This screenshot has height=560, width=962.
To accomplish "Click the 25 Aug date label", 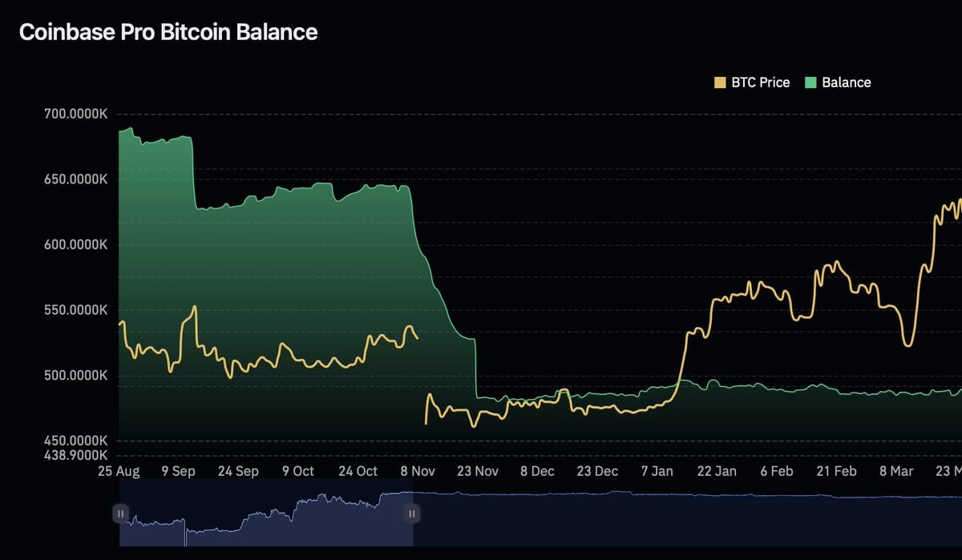I will (119, 471).
